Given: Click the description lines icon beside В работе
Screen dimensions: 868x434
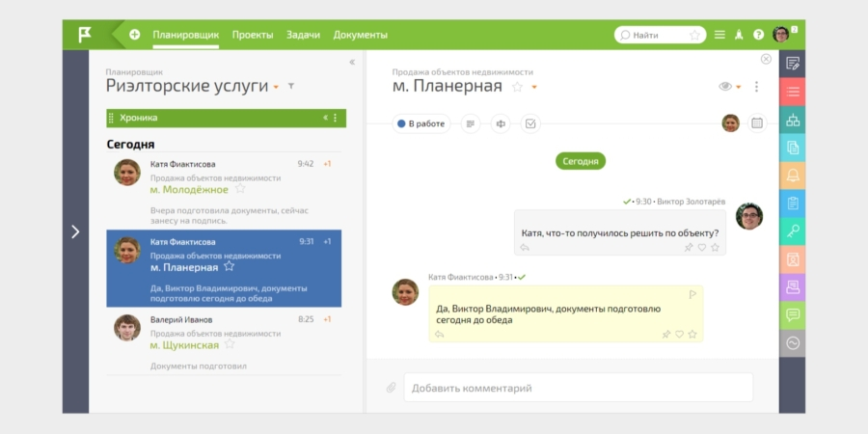Looking at the screenshot, I should pos(471,123).
